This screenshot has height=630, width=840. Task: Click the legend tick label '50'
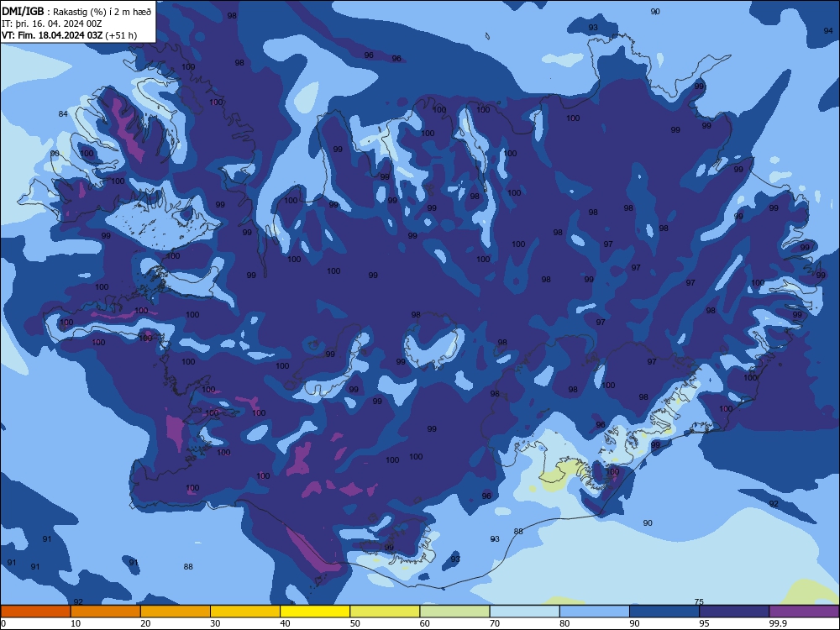(354, 623)
